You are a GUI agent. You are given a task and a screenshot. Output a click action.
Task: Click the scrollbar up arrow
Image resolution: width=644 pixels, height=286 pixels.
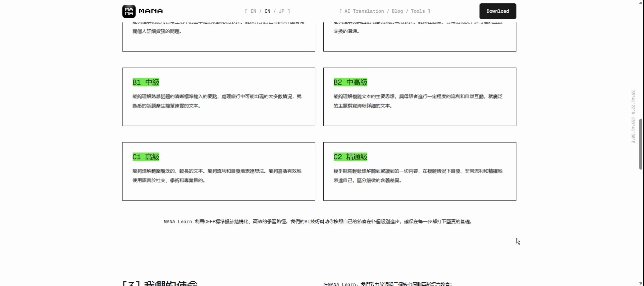[x=641, y=3]
